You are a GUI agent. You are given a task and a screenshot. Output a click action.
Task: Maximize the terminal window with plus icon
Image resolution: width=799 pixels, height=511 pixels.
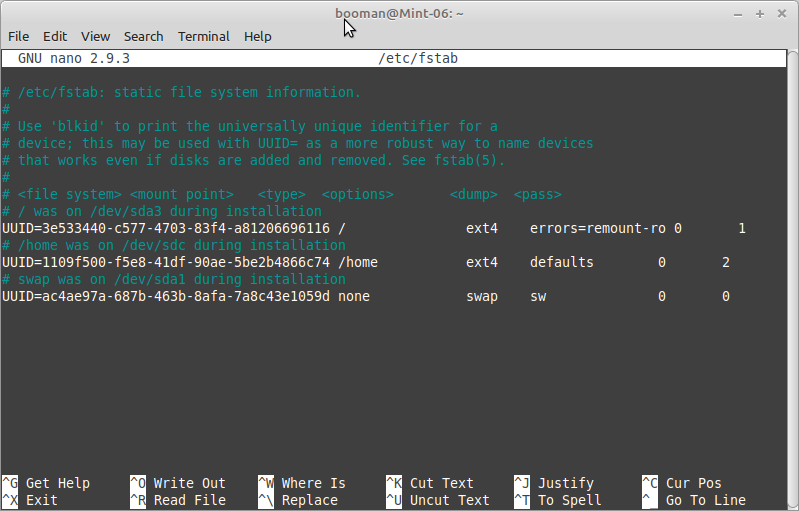(760, 13)
